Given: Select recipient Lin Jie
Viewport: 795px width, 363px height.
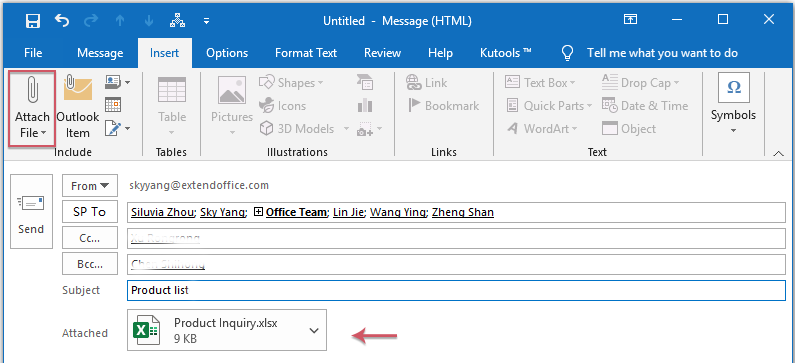Looking at the screenshot, I should click(348, 212).
